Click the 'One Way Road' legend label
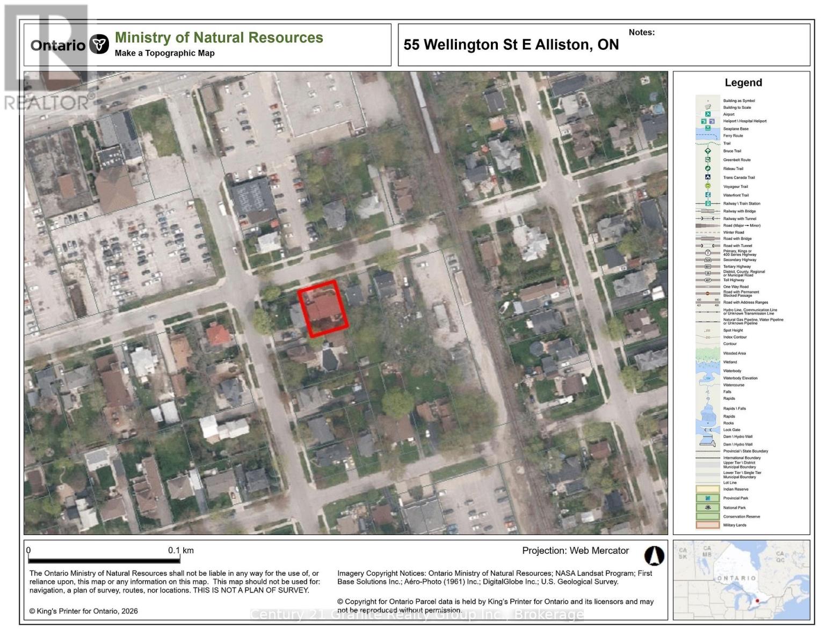 tap(736, 287)
